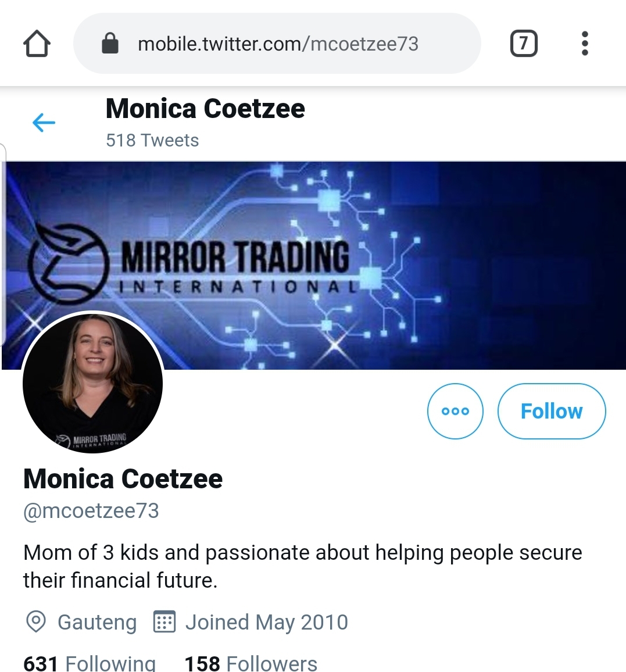Open the 631 Following list
Screen dimensions: 626x672
[90, 663]
